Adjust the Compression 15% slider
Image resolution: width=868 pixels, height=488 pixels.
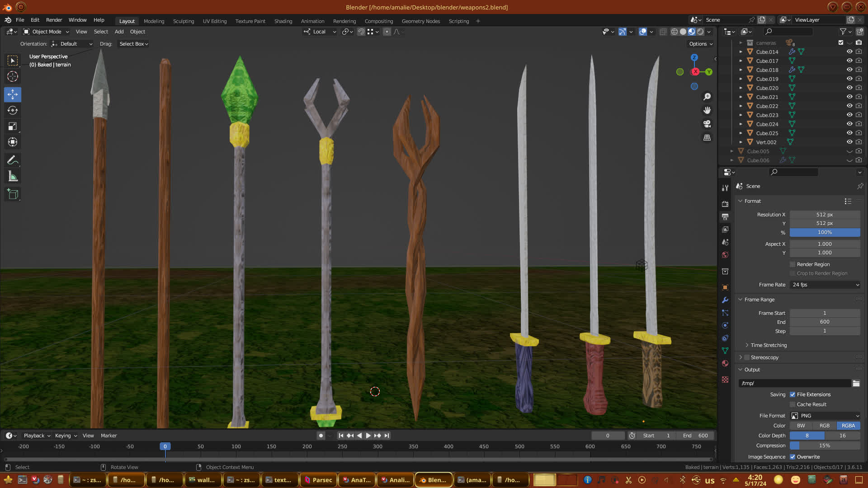[825, 446]
